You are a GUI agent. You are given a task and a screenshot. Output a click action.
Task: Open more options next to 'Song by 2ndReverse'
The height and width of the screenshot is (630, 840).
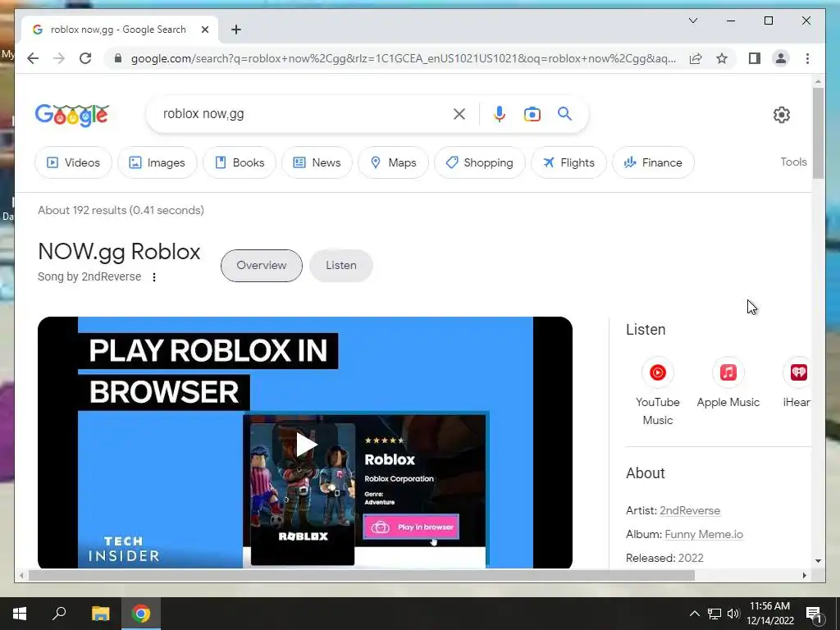coord(154,277)
